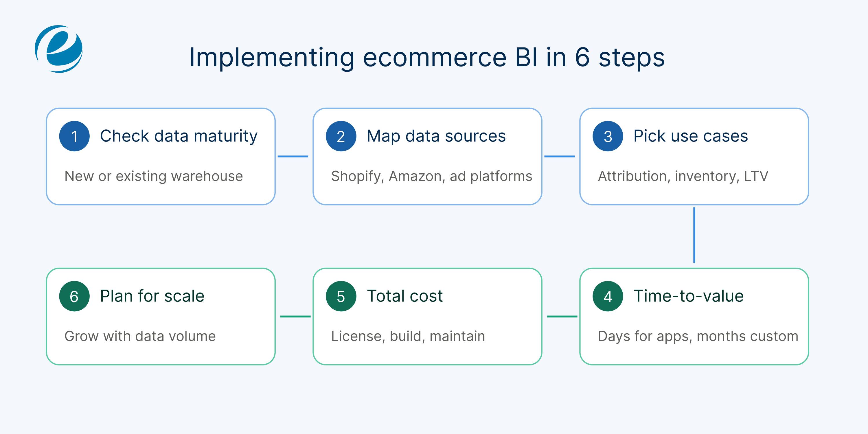Image resolution: width=868 pixels, height=434 pixels.
Task: Click the number 1 circle badge
Action: pos(74,136)
